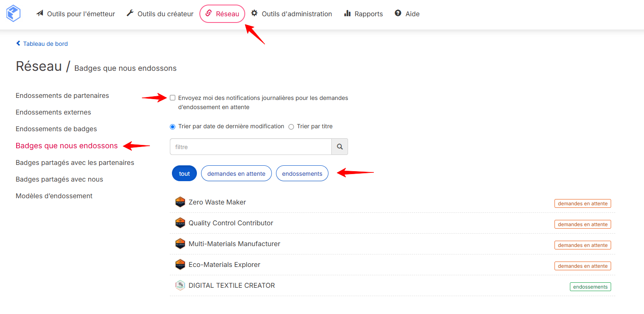Filter by endossements pill button
644x314 pixels.
click(302, 174)
